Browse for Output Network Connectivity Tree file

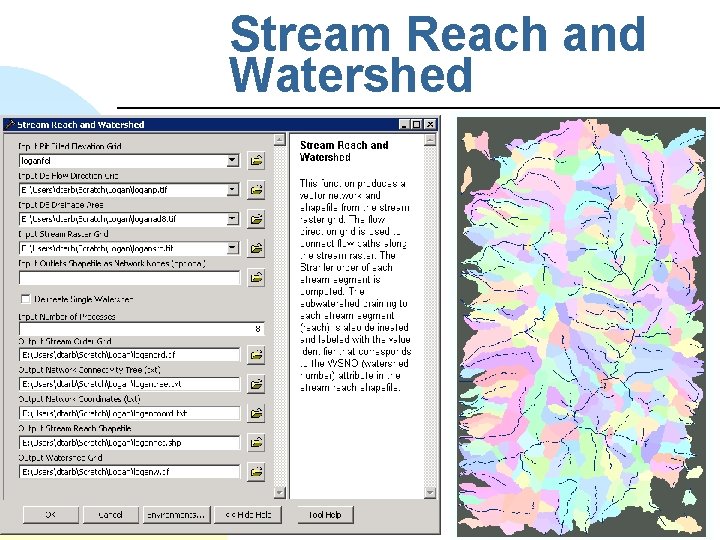coord(256,384)
